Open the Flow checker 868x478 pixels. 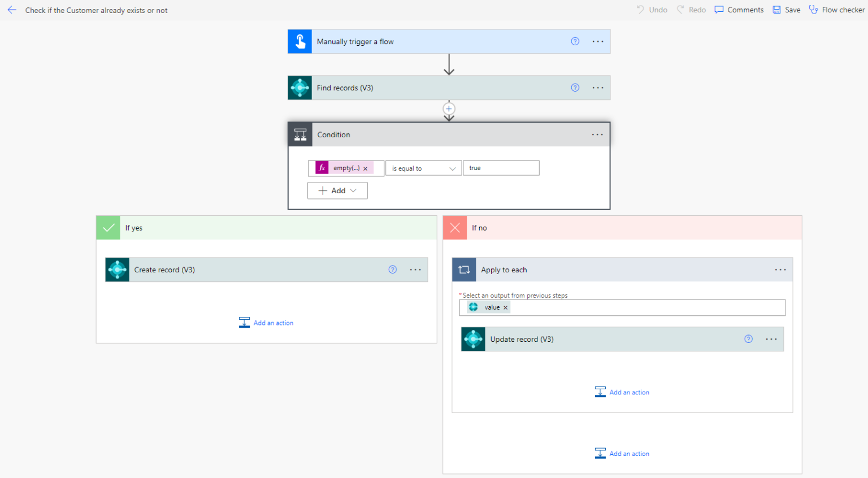click(x=836, y=10)
